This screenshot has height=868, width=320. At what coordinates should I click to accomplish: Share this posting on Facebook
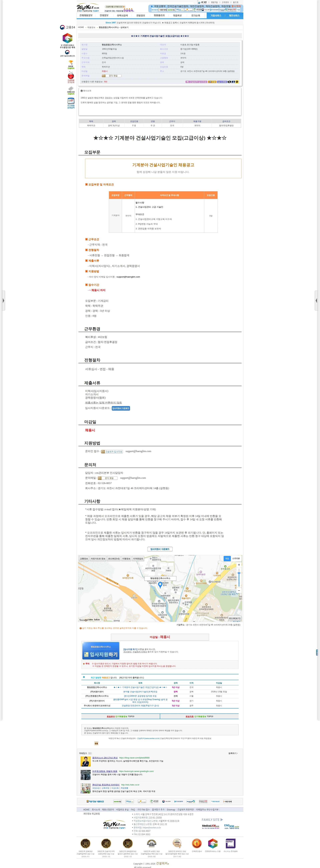click(233, 82)
